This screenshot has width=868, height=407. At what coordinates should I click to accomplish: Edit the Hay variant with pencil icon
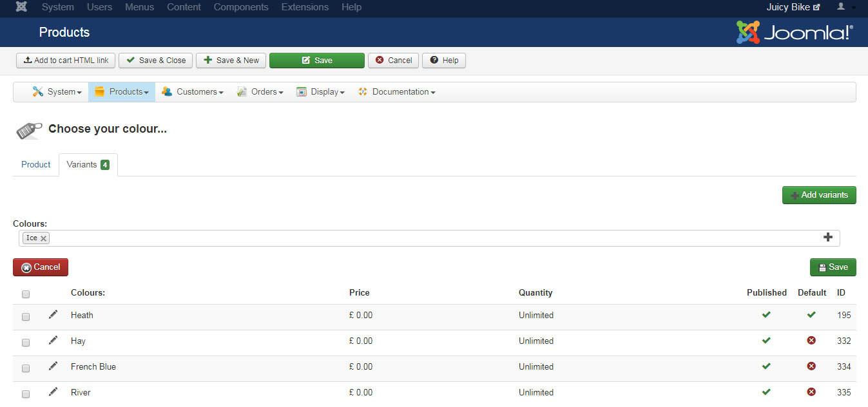[x=53, y=340]
